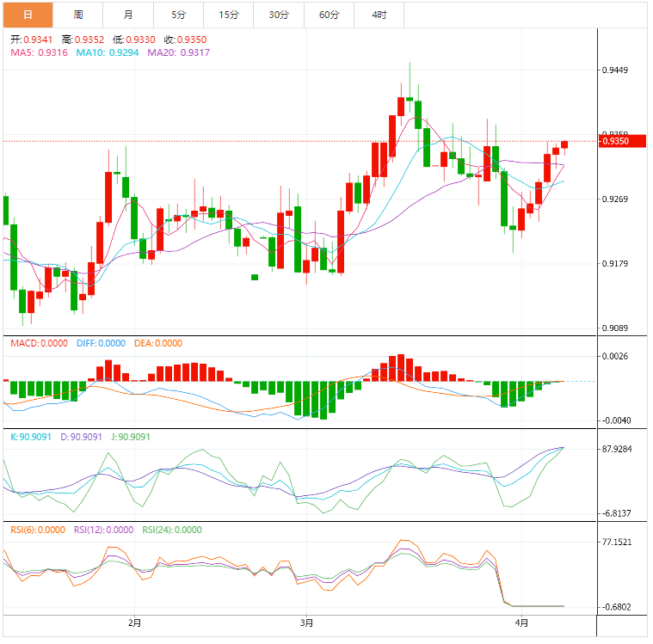Click the 2月 date axis marker
The width and height of the screenshot is (653, 644).
point(133,622)
